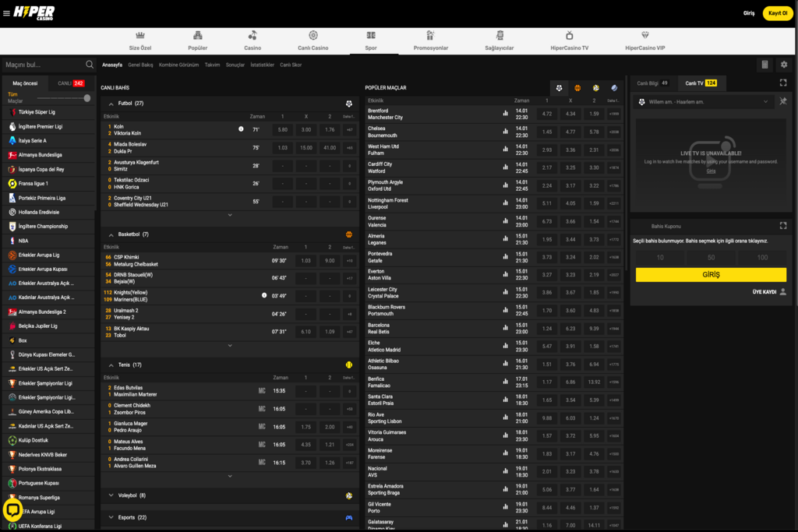Viewport: 798px width, 532px height.
Task: Switch to the CANLI 242 tab
Action: (71, 83)
